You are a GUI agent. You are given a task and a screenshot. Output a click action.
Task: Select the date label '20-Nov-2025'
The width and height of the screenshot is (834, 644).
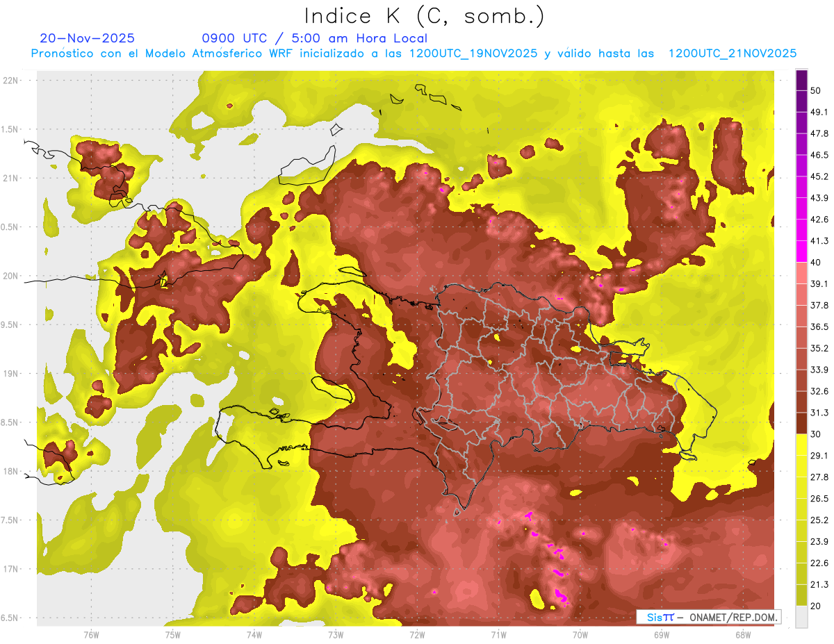coord(88,38)
